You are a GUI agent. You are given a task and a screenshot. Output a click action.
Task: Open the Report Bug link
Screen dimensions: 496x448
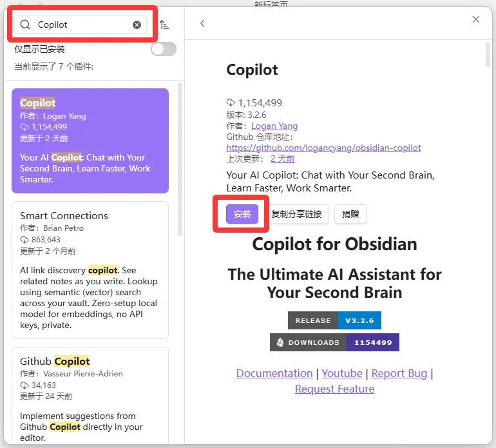[399, 373]
